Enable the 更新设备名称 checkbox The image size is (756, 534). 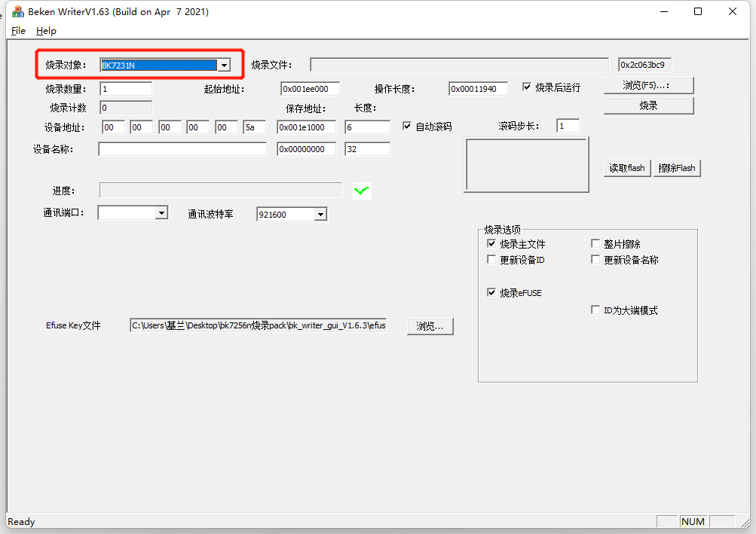tap(595, 259)
